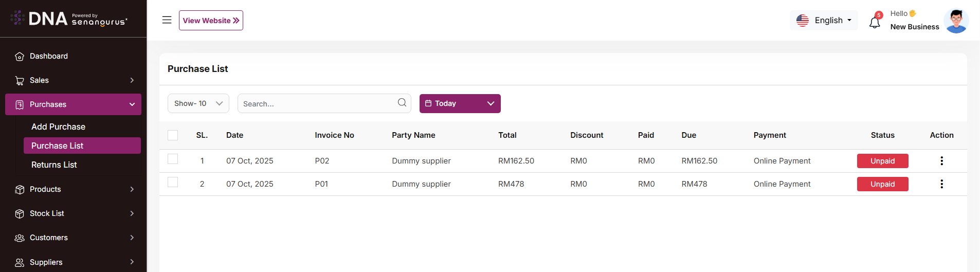Open the English language dropdown
The width and height of the screenshot is (980, 272).
tap(824, 21)
